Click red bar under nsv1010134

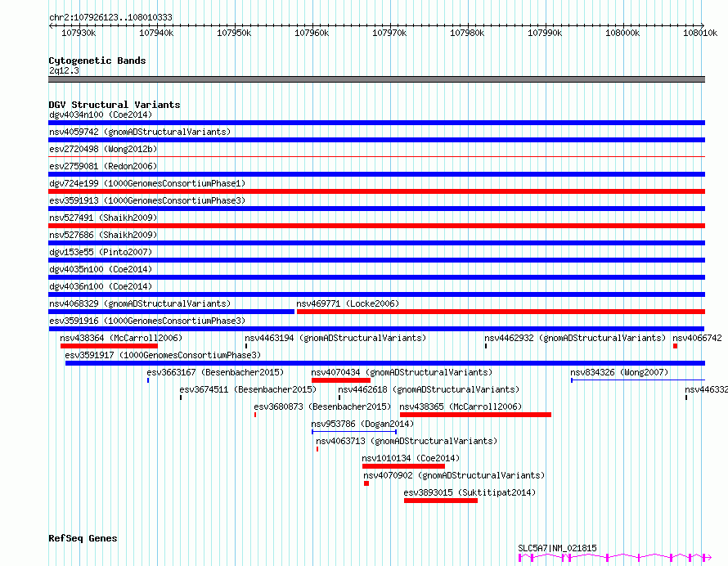403,466
